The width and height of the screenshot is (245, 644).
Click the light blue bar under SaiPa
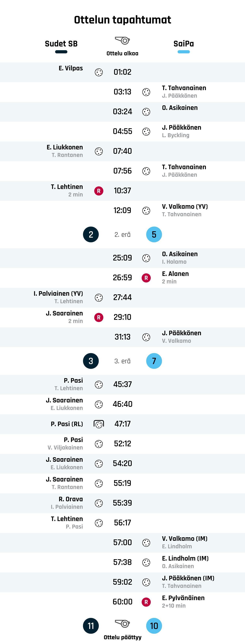click(x=184, y=52)
